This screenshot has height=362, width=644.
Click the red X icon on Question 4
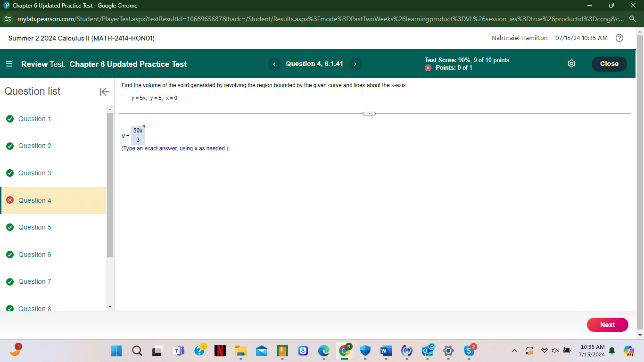[x=10, y=200]
